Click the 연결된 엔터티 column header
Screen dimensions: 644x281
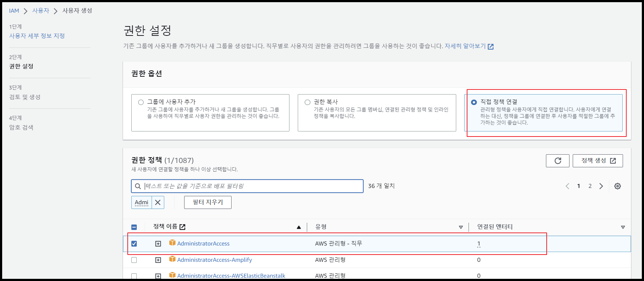point(495,227)
